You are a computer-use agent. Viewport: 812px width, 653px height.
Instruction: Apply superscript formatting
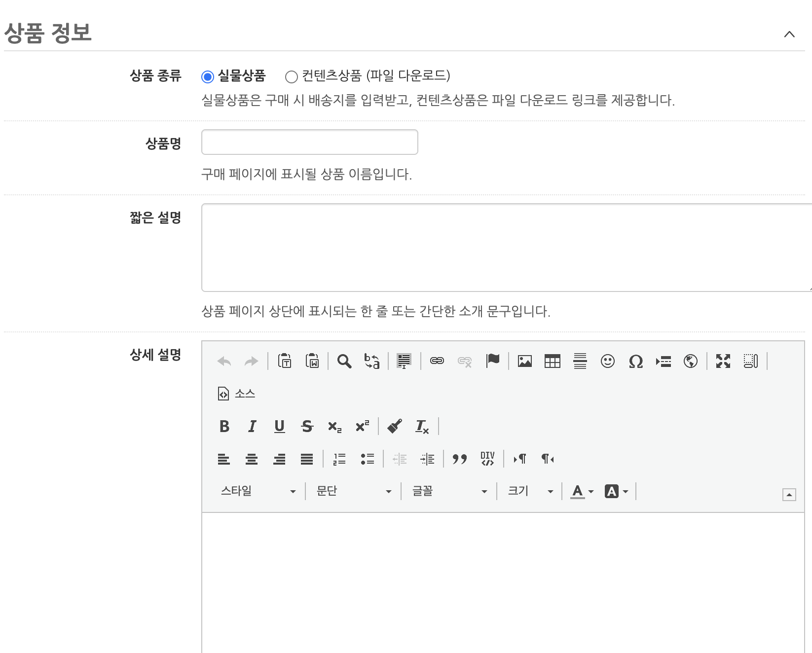click(x=363, y=426)
